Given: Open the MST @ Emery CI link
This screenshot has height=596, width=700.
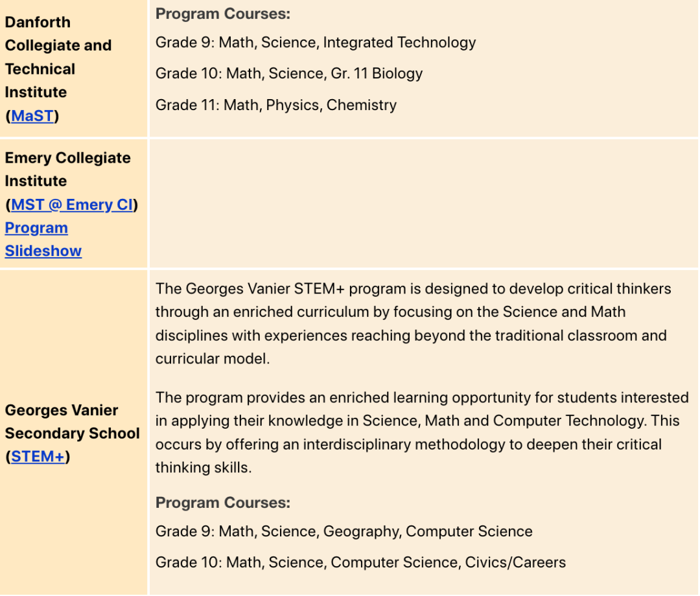Looking at the screenshot, I should (x=72, y=205).
